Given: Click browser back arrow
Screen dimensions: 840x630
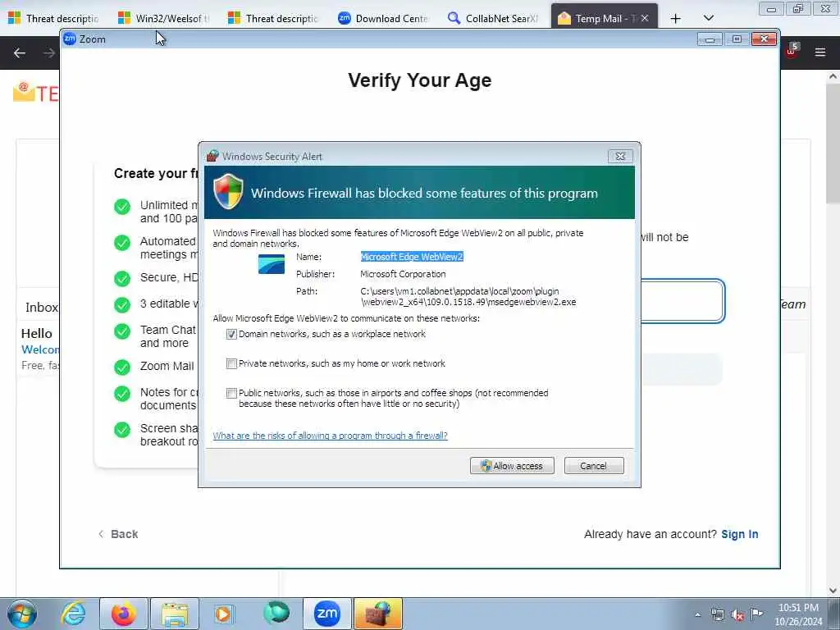Looking at the screenshot, I should (20, 52).
